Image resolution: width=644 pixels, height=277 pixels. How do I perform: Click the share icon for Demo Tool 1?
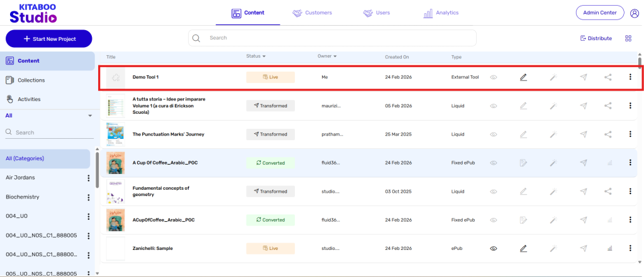pos(608,77)
